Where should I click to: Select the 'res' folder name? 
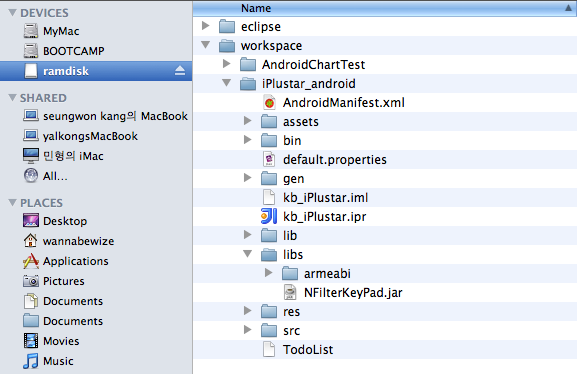click(291, 312)
